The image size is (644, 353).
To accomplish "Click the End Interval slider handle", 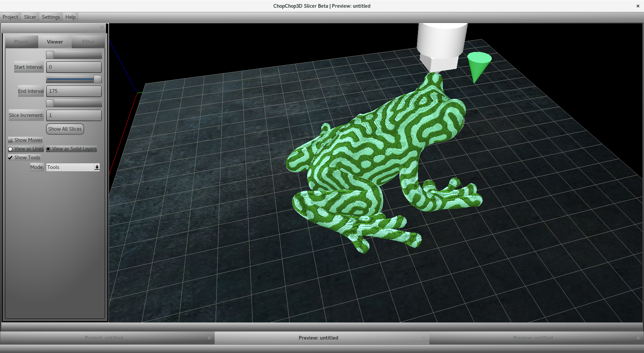I will (x=98, y=79).
